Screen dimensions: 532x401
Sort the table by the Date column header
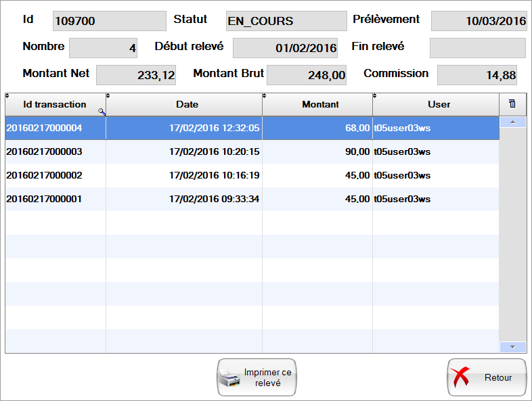coord(187,104)
